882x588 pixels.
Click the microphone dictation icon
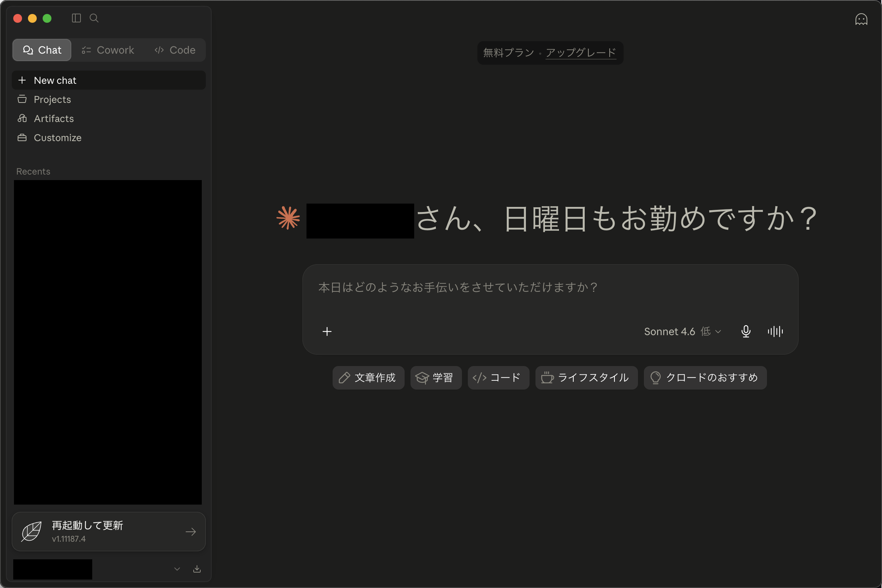coord(746,331)
